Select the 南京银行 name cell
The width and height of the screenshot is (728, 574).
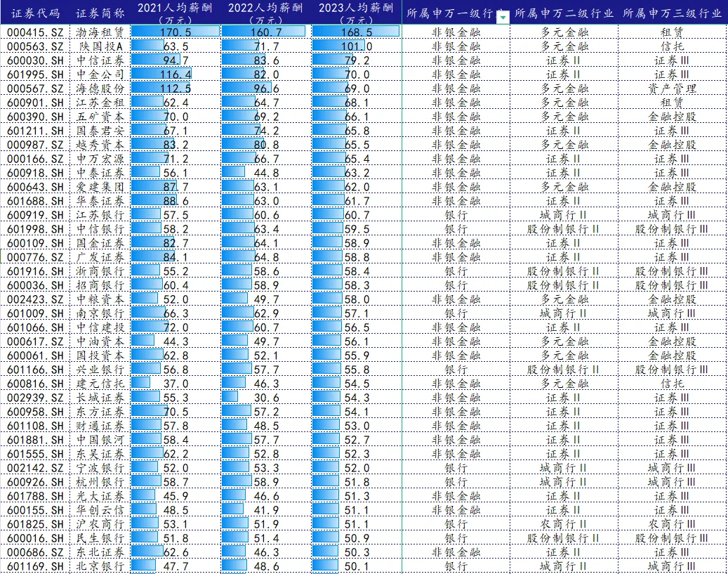(100, 313)
